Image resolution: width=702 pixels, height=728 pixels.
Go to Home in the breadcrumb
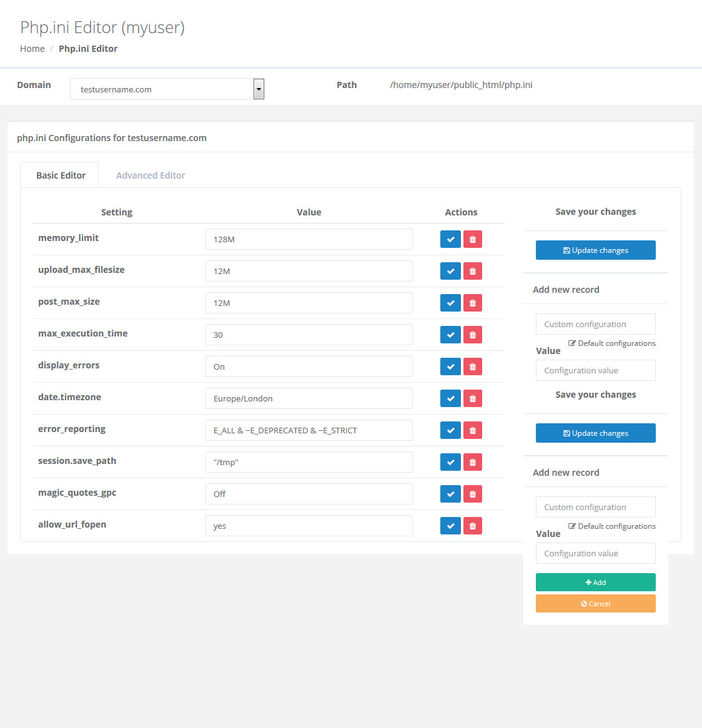coord(32,49)
